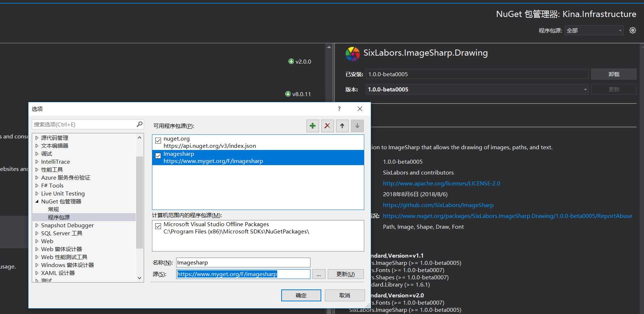Select Windows 窗体设计器 tree item
This screenshot has height=314, width=644.
[68, 265]
